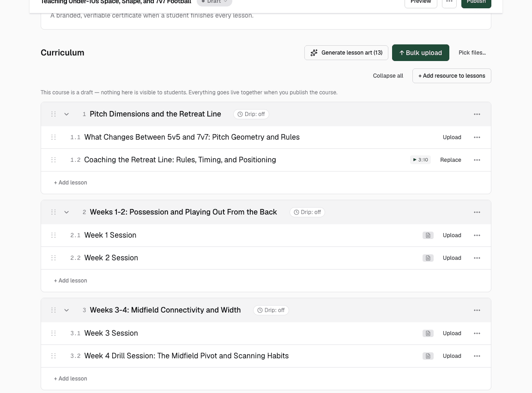The image size is (532, 393).
Task: Open more options for Week 4 Drill Session
Action: (477, 356)
